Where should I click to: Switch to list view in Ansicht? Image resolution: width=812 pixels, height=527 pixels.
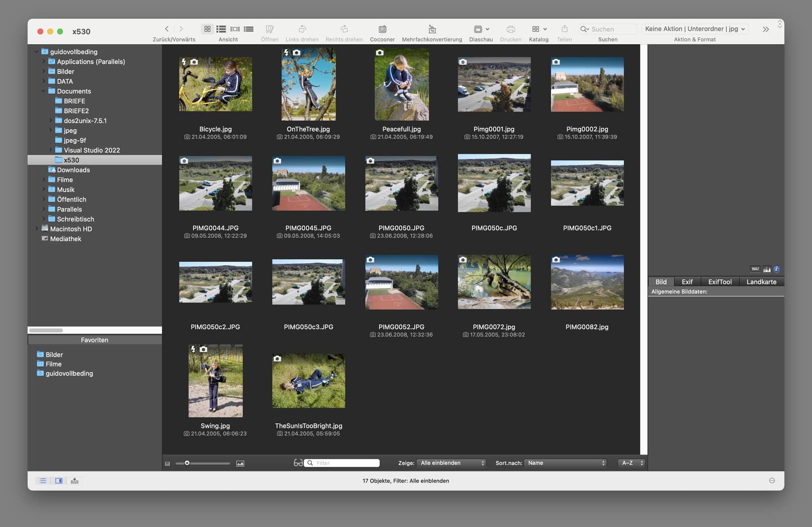click(x=221, y=29)
